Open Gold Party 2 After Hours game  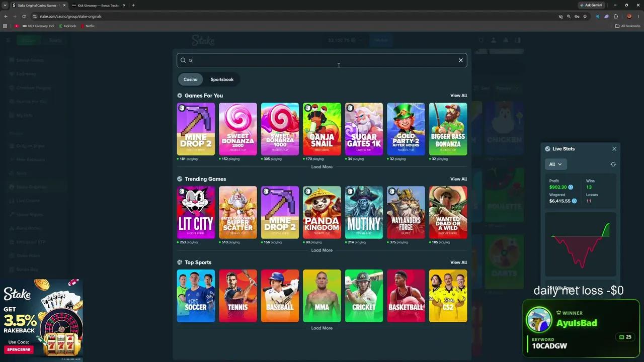point(406,129)
